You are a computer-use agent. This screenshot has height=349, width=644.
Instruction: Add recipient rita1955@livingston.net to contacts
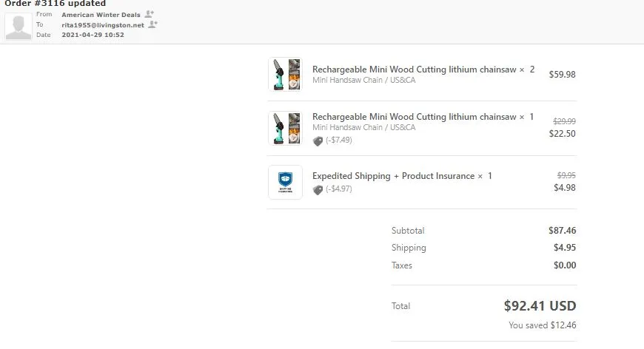tap(152, 24)
